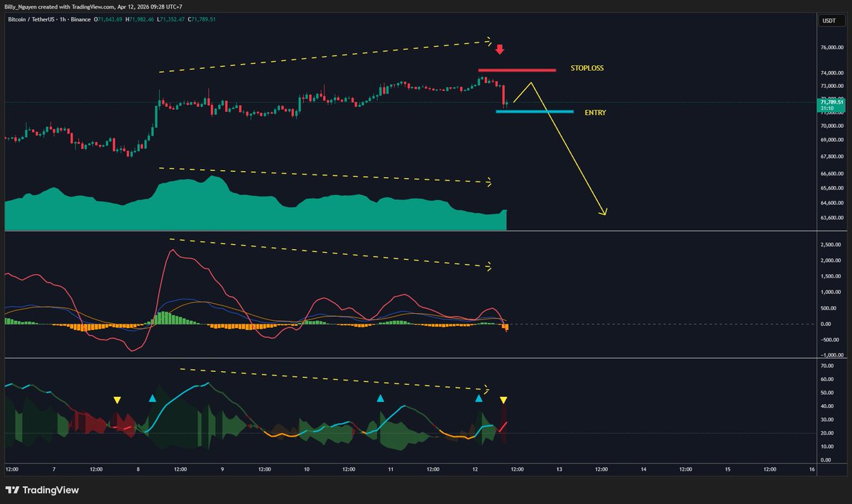The width and height of the screenshot is (852, 504).
Task: Click the 2,000.00 indicator axis label
Action: coord(831,261)
